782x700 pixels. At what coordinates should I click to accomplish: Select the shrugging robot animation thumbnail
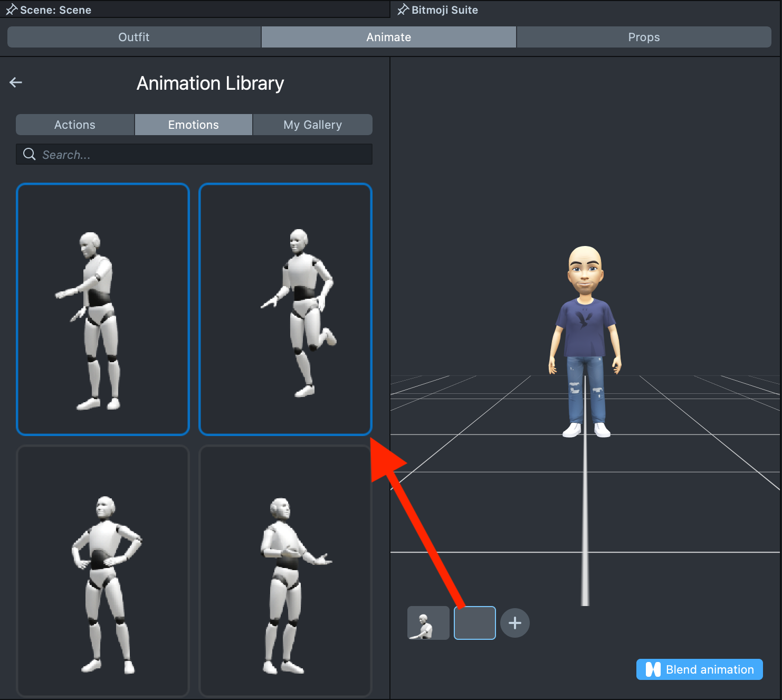pyautogui.click(x=285, y=571)
